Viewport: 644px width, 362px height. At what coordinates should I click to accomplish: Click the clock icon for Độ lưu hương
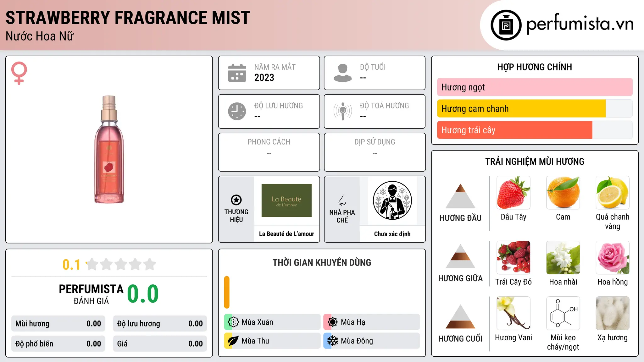237,111
